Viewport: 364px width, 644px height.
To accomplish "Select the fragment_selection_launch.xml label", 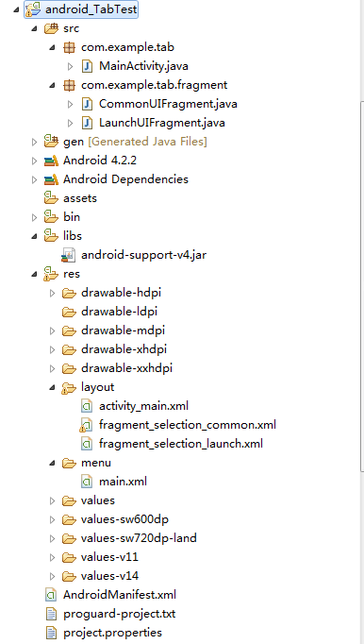I will 181,444.
